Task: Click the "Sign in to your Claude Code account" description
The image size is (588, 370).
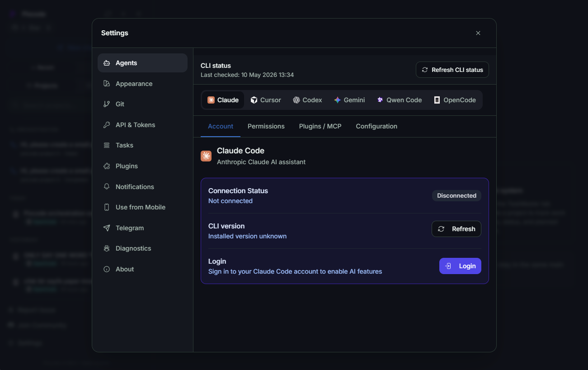Action: point(295,271)
